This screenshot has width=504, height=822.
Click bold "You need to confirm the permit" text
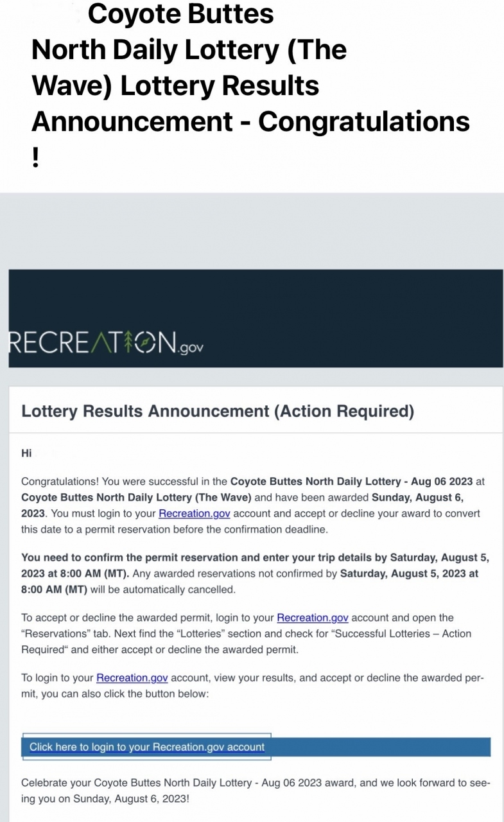pyautogui.click(x=96, y=557)
